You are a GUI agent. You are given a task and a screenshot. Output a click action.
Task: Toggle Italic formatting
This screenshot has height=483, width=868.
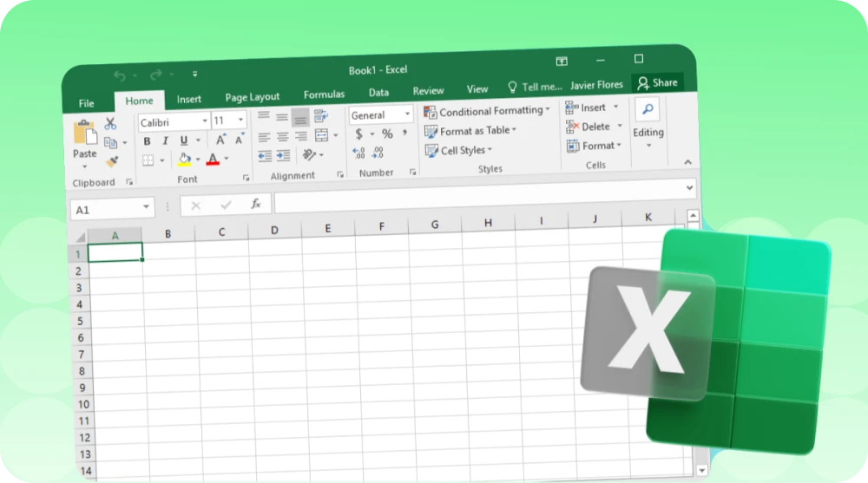point(165,141)
